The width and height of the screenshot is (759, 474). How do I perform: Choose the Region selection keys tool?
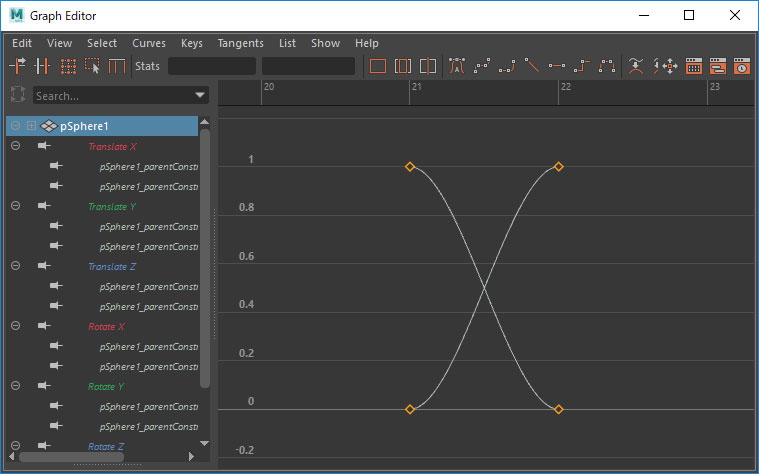[92, 65]
